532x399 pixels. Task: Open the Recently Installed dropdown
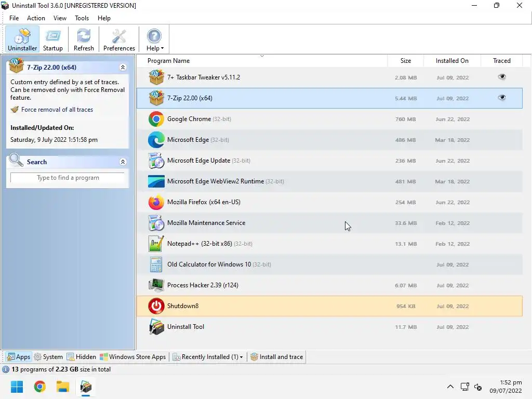208,357
